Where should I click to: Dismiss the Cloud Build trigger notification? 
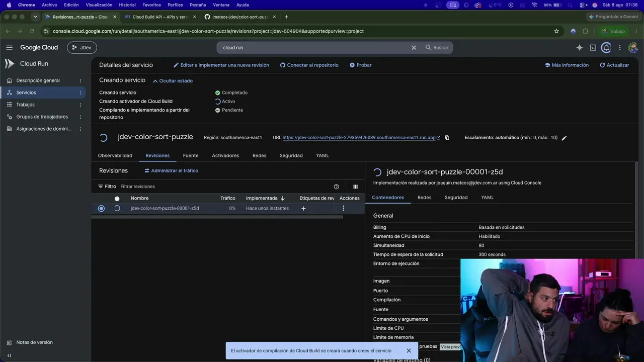409,350
